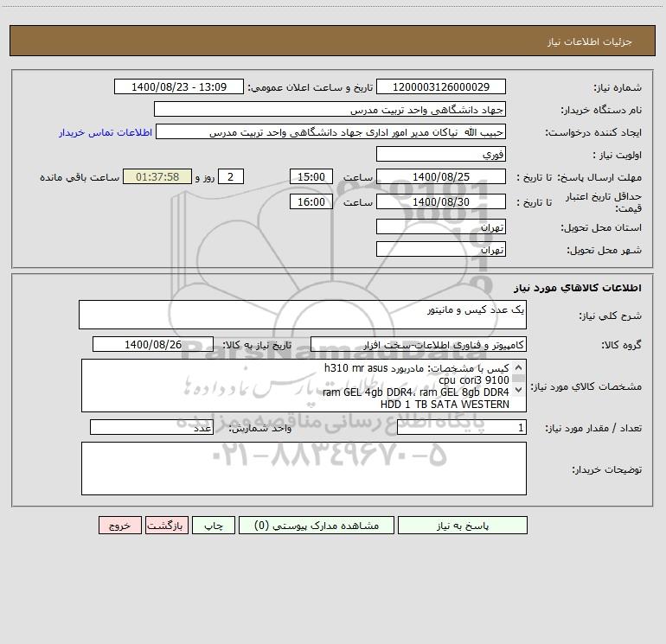Screen dimensions: 666x644
Task: Open اطلاعات تماس خریدار link
Action: coord(106,132)
